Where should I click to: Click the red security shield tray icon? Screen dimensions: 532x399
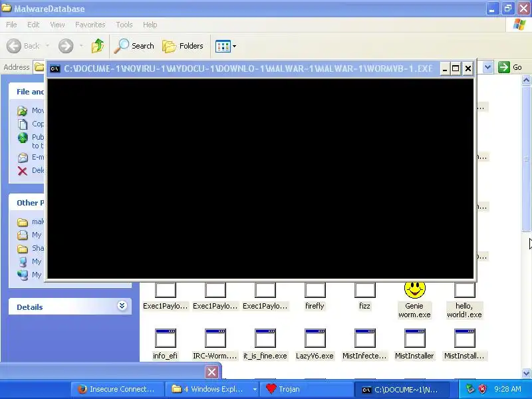pyautogui.click(x=482, y=389)
